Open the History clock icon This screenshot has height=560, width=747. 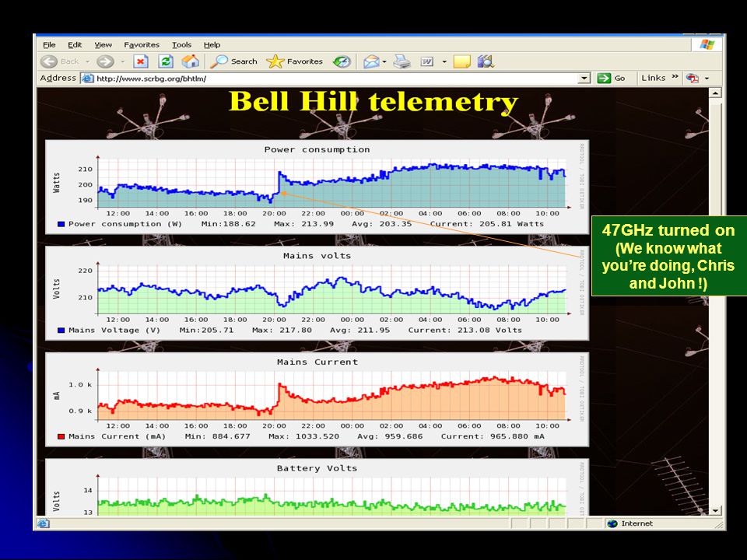coord(342,61)
